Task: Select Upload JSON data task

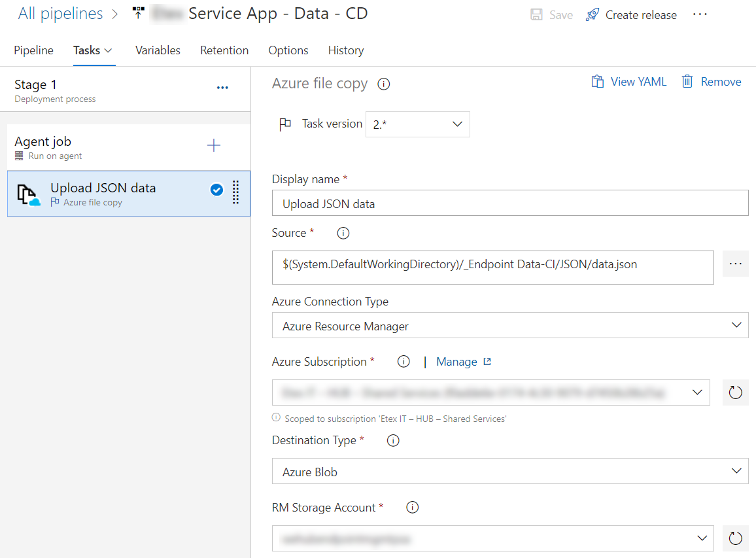Action: (x=128, y=194)
